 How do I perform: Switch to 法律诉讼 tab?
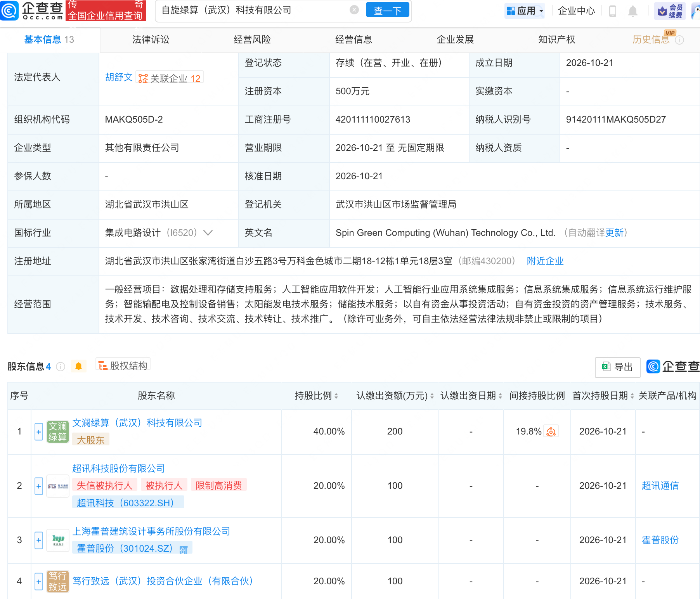coord(151,40)
